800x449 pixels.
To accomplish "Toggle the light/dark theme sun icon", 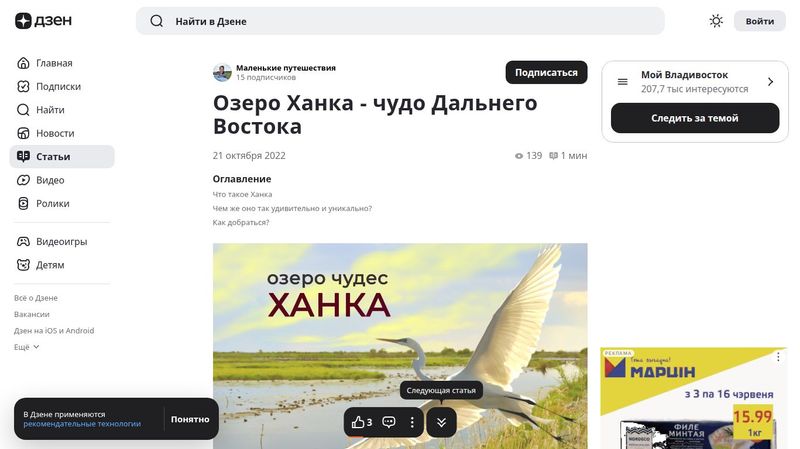I will (716, 21).
